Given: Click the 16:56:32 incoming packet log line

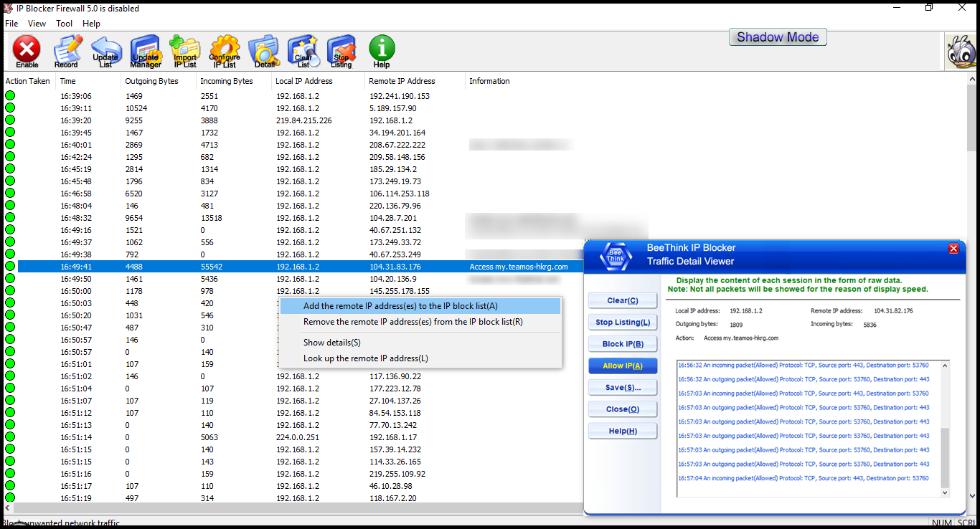Looking at the screenshot, I should (804, 365).
